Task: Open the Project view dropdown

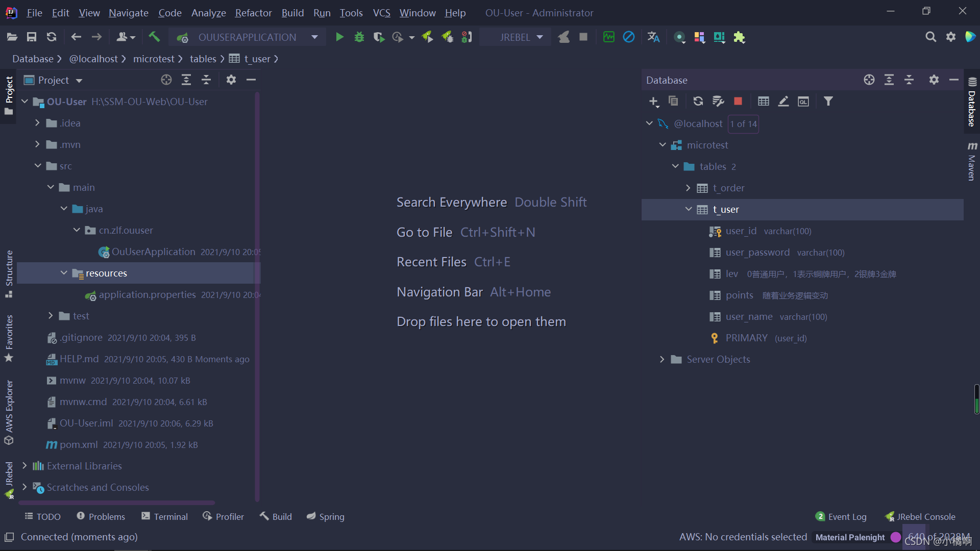Action: click(79, 80)
